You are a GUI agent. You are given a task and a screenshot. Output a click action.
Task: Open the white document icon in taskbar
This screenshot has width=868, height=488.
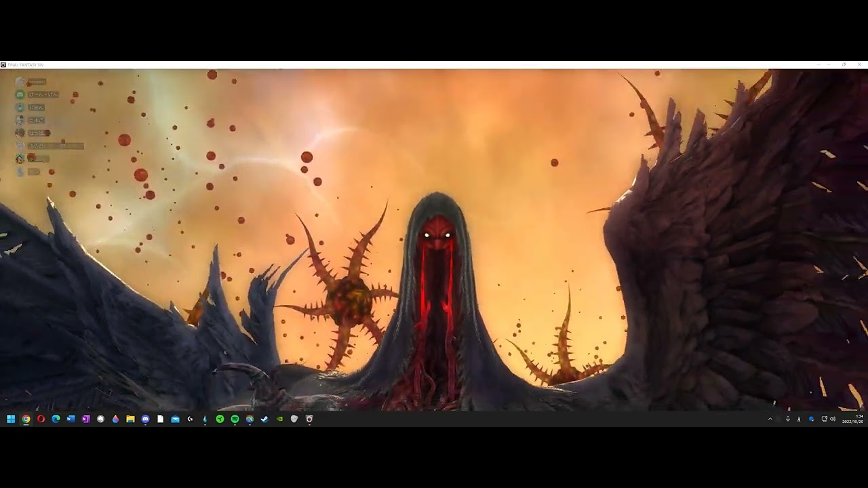[x=160, y=419]
